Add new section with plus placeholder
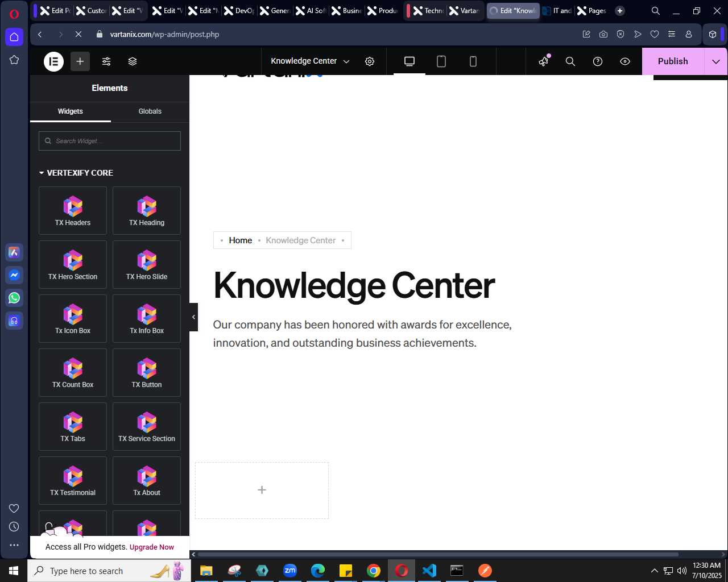Screen dimensions: 728x582 click(x=262, y=490)
